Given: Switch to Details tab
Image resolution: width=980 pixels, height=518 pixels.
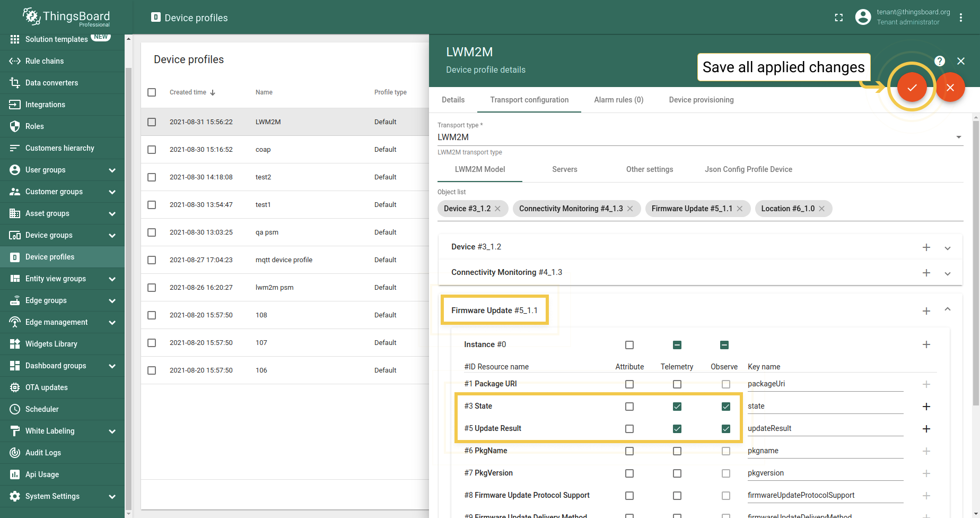Looking at the screenshot, I should 453,100.
